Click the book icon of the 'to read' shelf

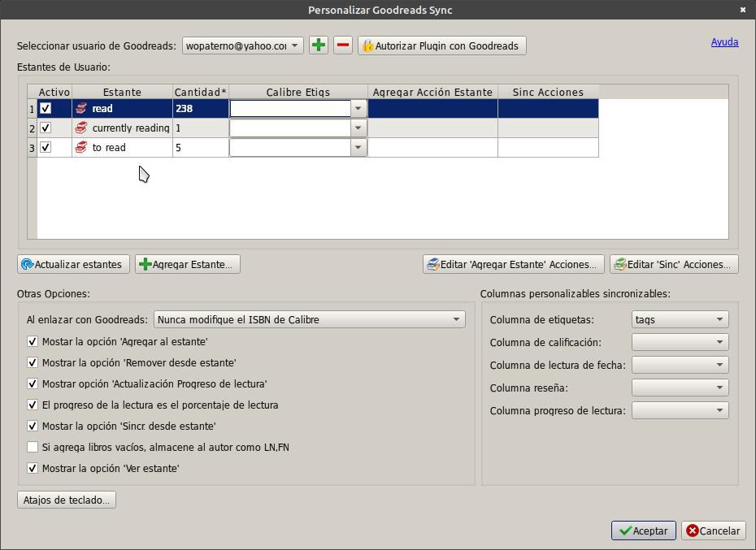point(81,148)
